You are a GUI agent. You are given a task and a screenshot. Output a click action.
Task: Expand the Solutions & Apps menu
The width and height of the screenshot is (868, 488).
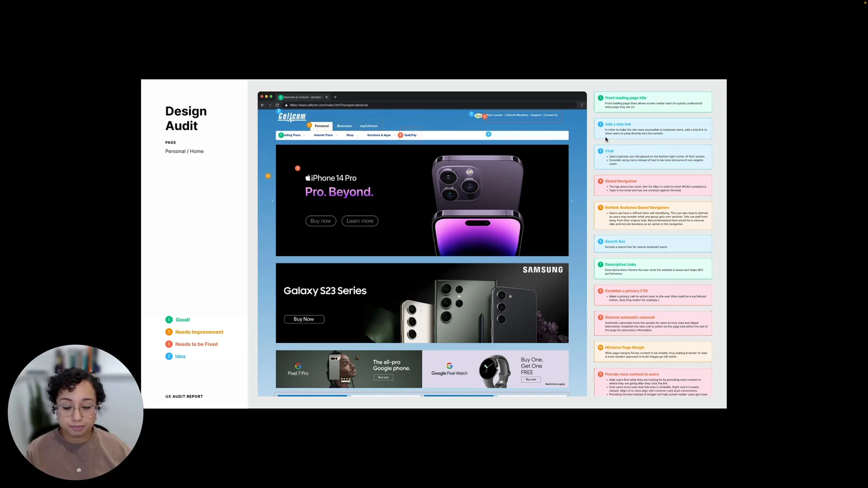(x=381, y=135)
